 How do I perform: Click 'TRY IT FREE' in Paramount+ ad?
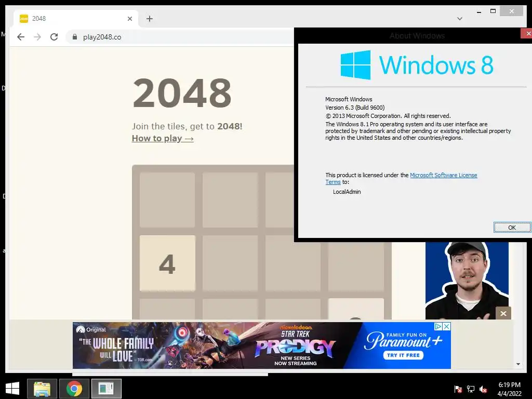[x=403, y=355]
